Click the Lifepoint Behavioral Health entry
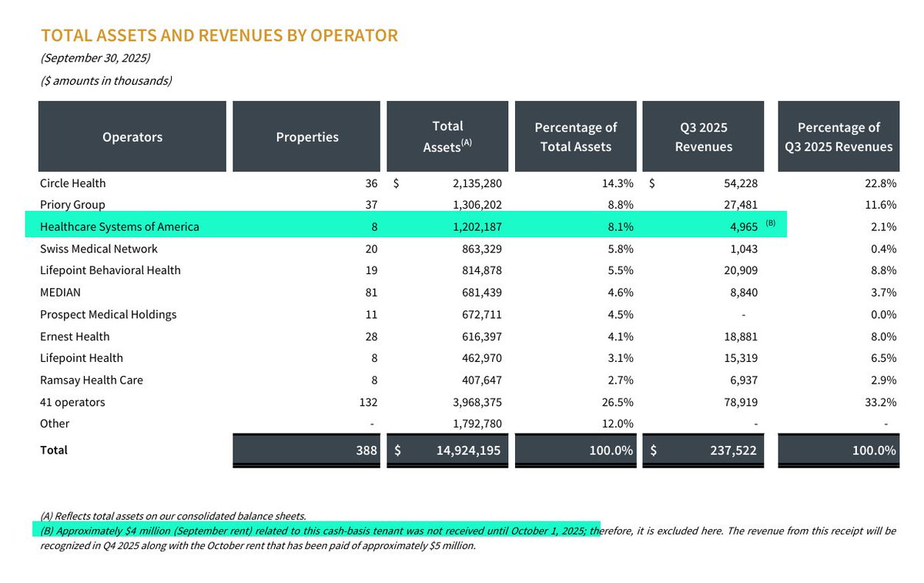The height and width of the screenshot is (583, 924). click(x=110, y=270)
